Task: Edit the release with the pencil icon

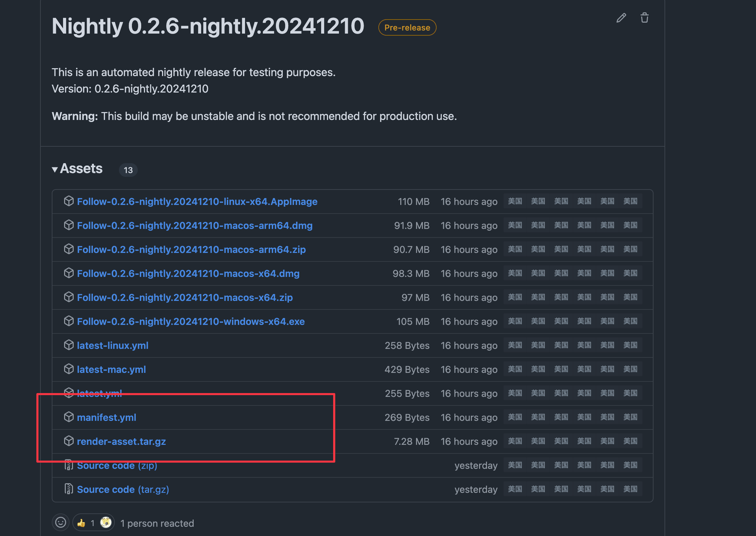Action: tap(621, 18)
